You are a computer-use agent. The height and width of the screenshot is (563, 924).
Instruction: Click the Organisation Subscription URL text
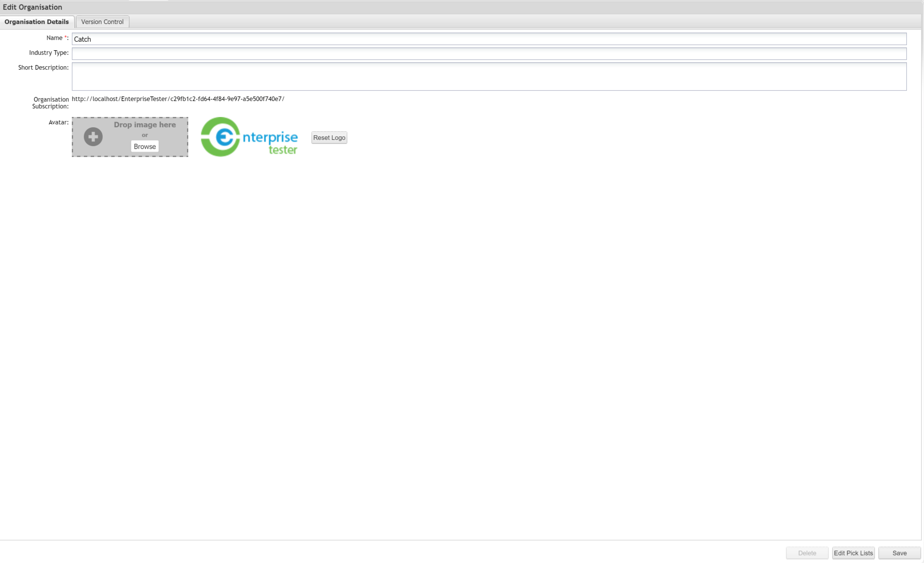pyautogui.click(x=178, y=99)
